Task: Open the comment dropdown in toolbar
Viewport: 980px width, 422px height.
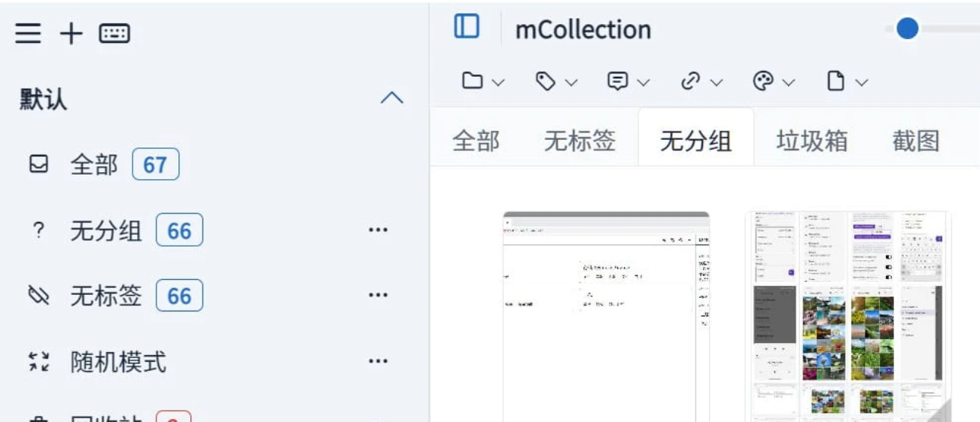Action: click(628, 81)
